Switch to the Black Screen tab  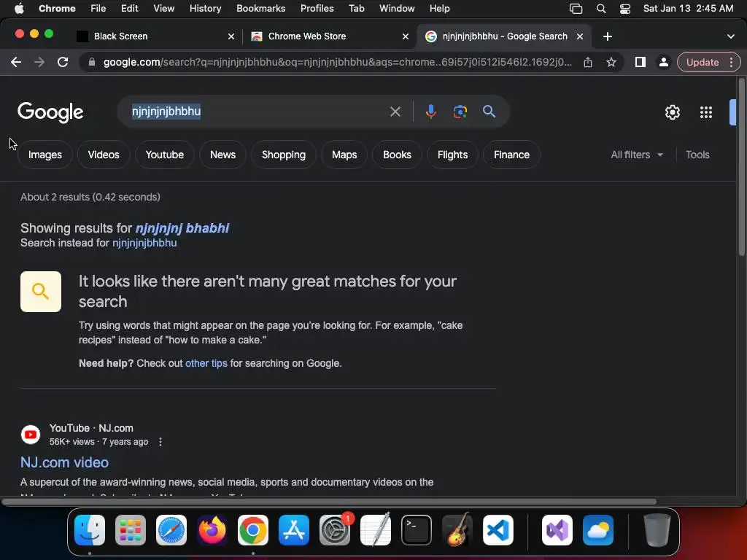tap(155, 36)
